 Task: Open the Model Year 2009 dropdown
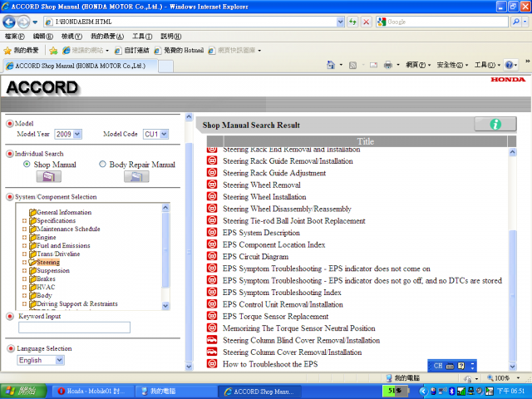point(77,134)
